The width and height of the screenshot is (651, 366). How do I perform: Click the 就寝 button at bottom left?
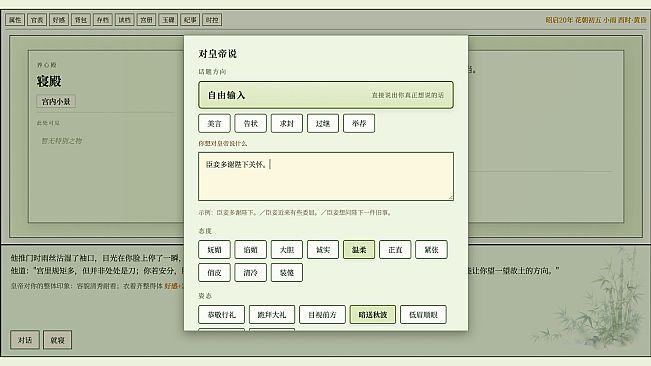[x=57, y=340]
